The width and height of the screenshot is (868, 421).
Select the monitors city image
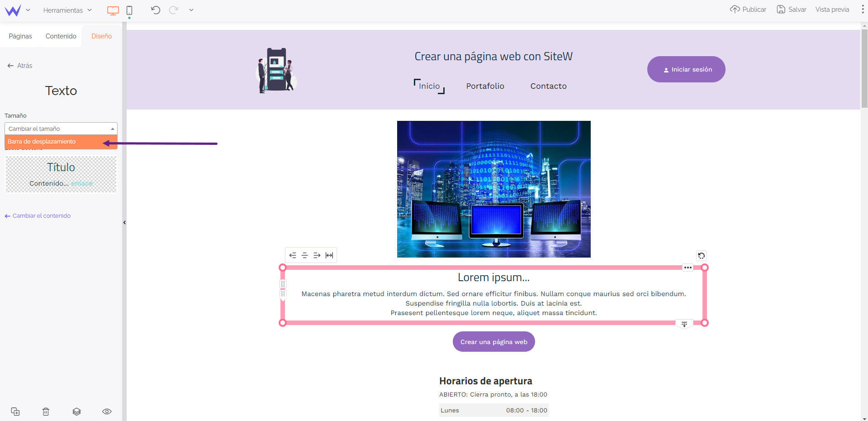[494, 189]
